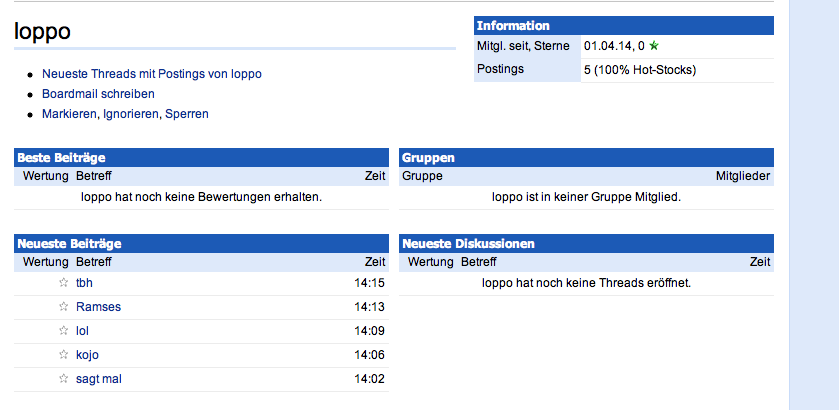Click the rating star beside kojo post
This screenshot has height=410, width=839.
(x=64, y=355)
